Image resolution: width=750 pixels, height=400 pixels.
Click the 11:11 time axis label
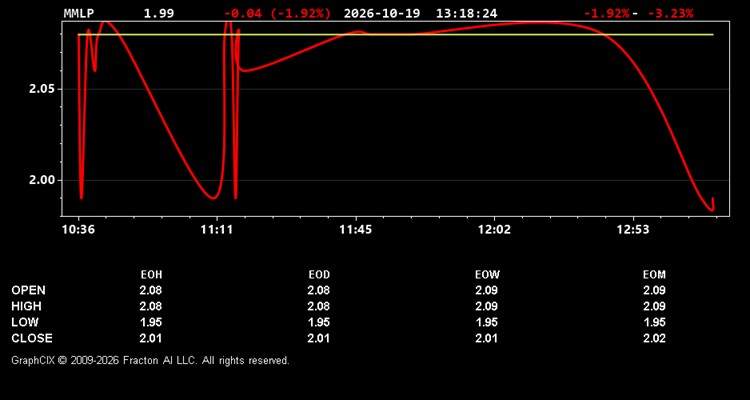click(x=217, y=230)
